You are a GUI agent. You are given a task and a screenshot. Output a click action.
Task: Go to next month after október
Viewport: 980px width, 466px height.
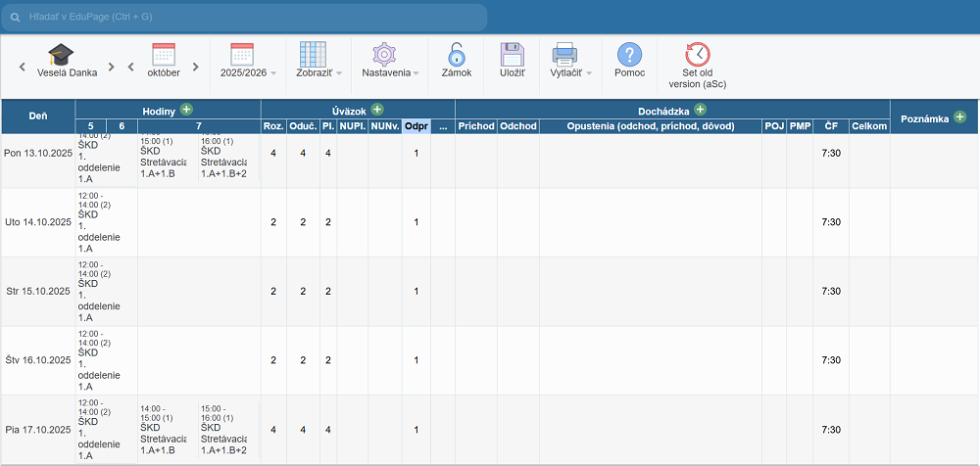(x=196, y=67)
